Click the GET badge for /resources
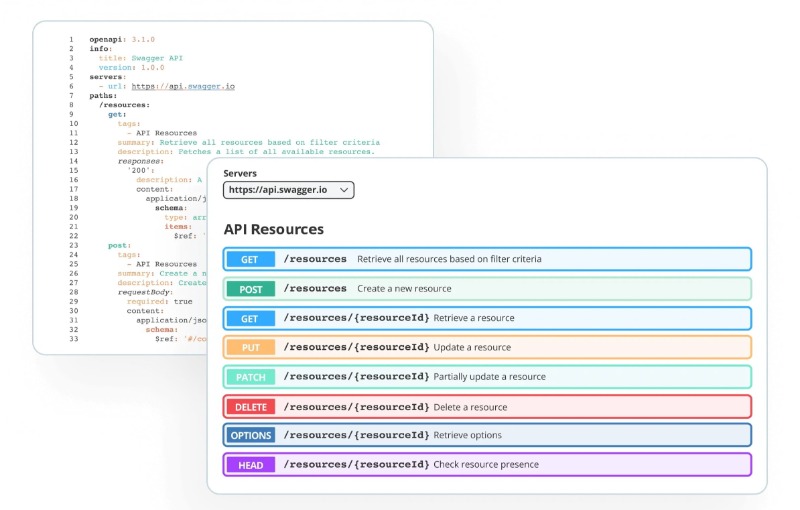Image resolution: width=800 pixels, height=510 pixels. click(251, 260)
